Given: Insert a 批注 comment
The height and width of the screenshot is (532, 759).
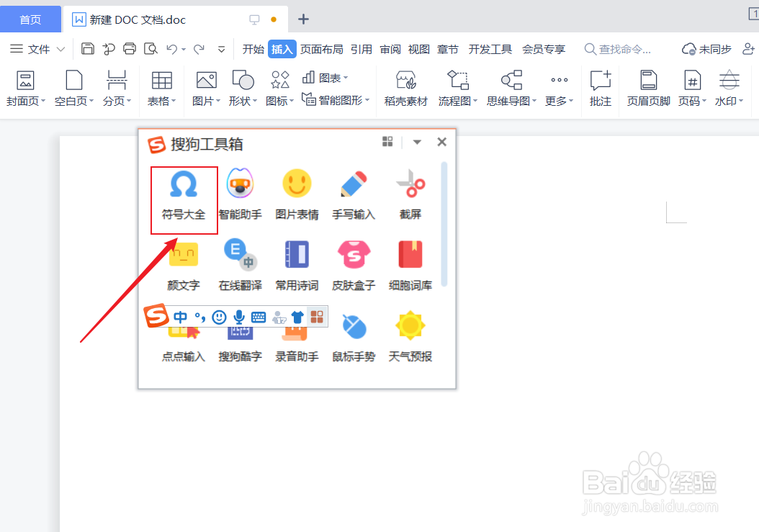Looking at the screenshot, I should (601, 89).
